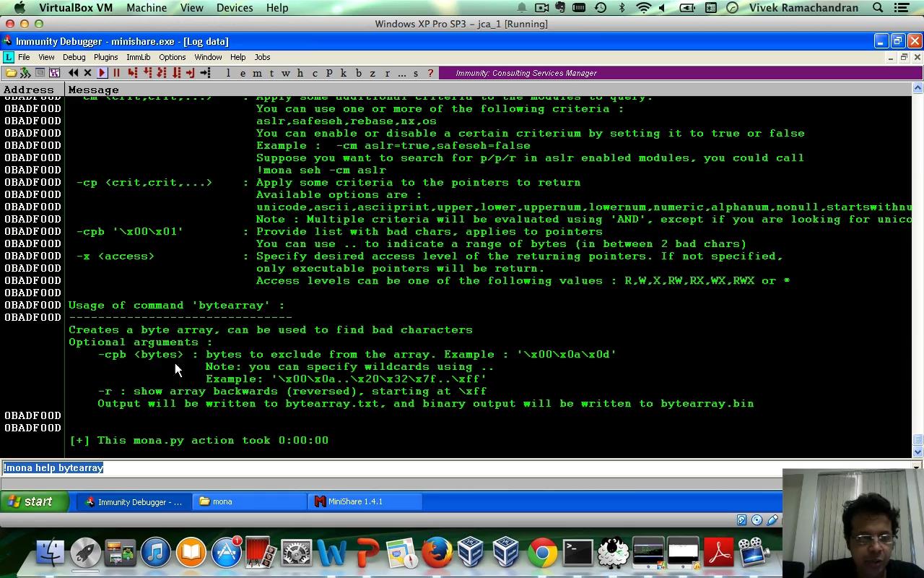The width and height of the screenshot is (924, 578).
Task: Click the Bluetooth icon in menu bar
Action: pyautogui.click(x=622, y=8)
